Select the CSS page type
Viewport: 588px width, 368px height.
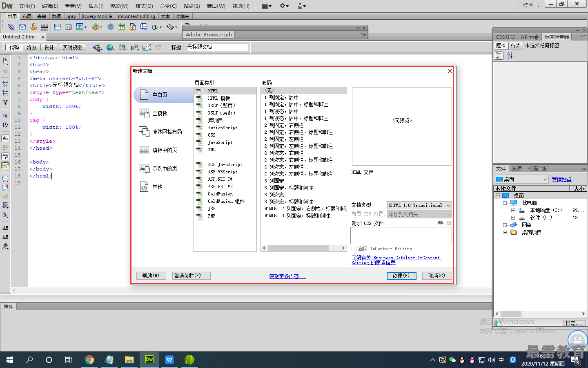212,135
